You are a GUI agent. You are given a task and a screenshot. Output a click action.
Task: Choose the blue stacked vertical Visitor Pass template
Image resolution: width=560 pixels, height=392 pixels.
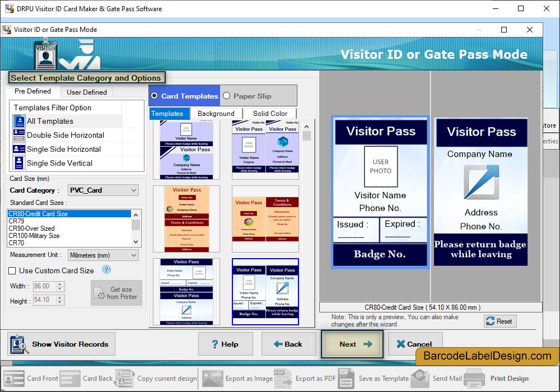[186, 292]
